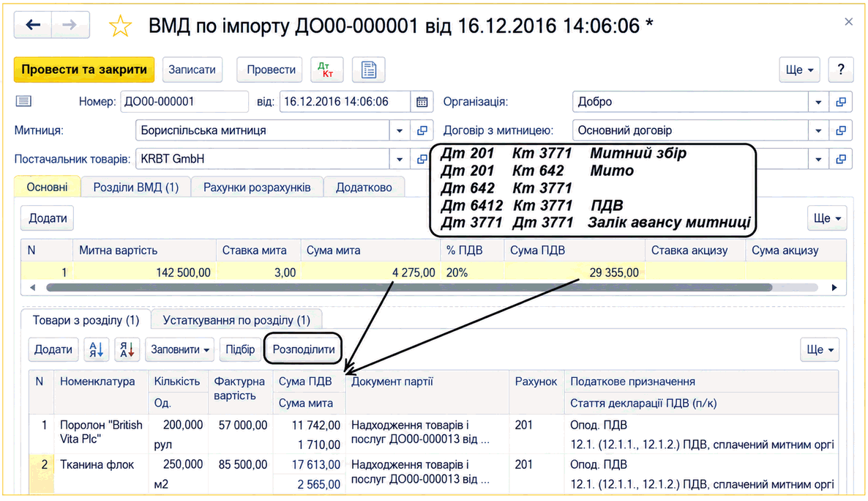Click the list icon left of Номер
This screenshot has height=501, width=868.
tap(23, 101)
